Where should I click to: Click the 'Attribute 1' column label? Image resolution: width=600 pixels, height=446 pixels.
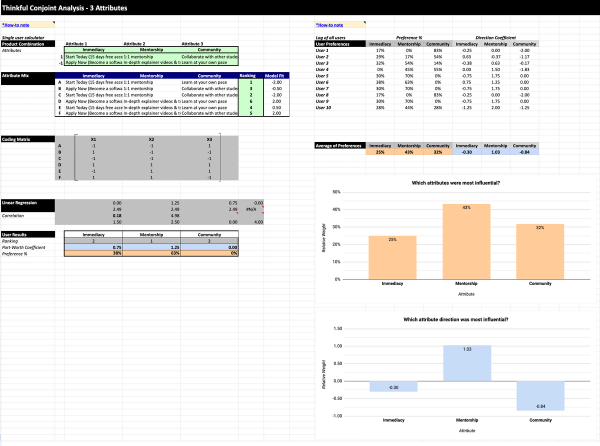coord(77,44)
